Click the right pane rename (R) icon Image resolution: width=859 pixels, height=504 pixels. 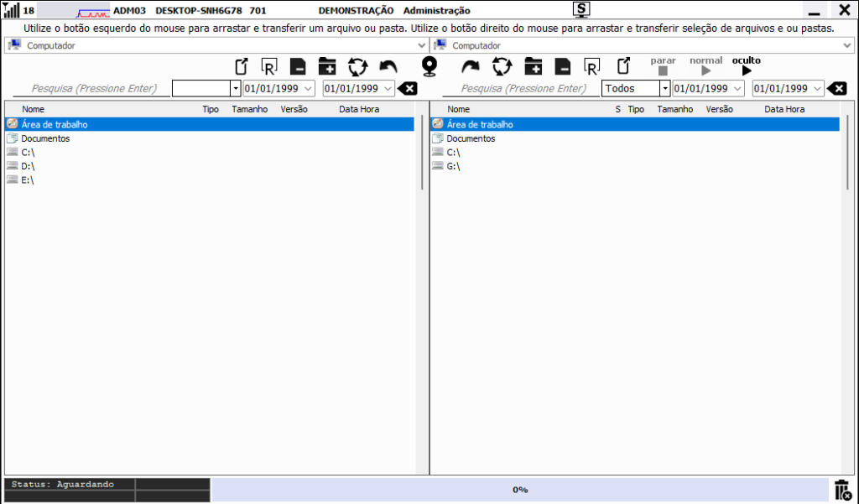coord(591,67)
